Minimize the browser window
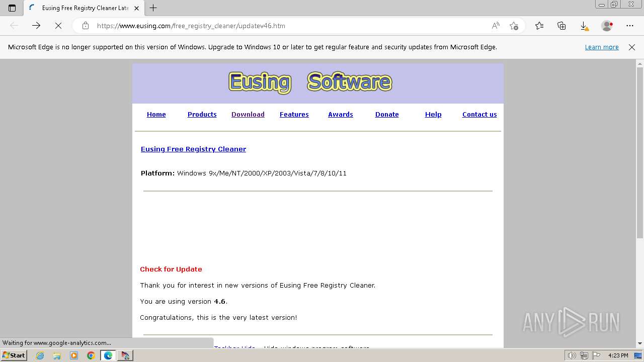 [602, 5]
